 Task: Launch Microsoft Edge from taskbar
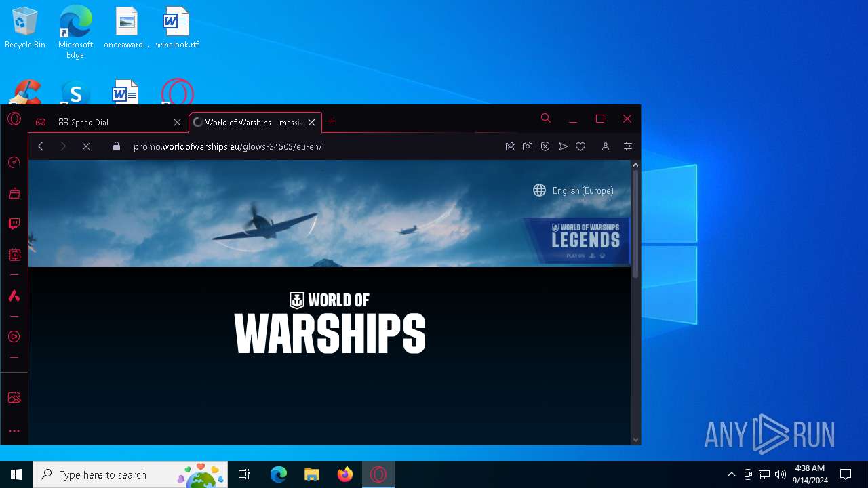pos(279,474)
